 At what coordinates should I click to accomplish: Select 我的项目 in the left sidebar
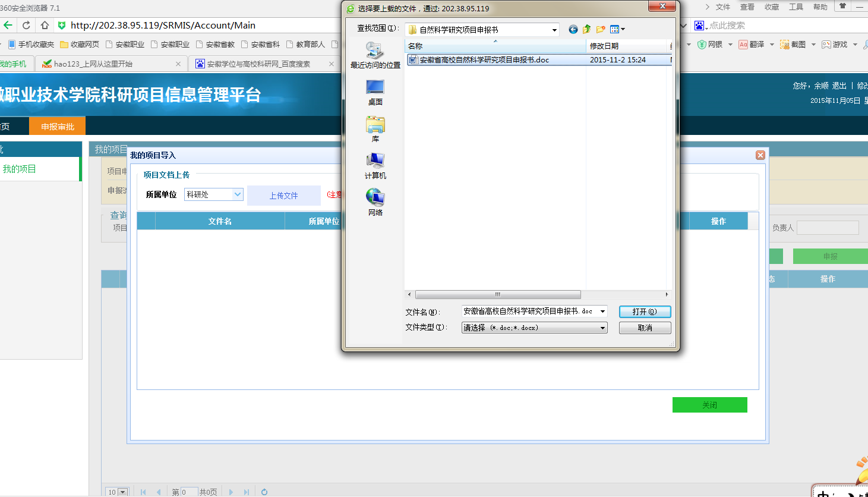(20, 169)
